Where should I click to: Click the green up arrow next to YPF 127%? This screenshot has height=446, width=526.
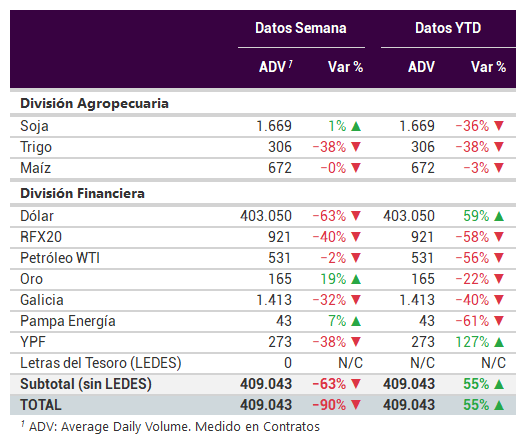pyautogui.click(x=499, y=342)
